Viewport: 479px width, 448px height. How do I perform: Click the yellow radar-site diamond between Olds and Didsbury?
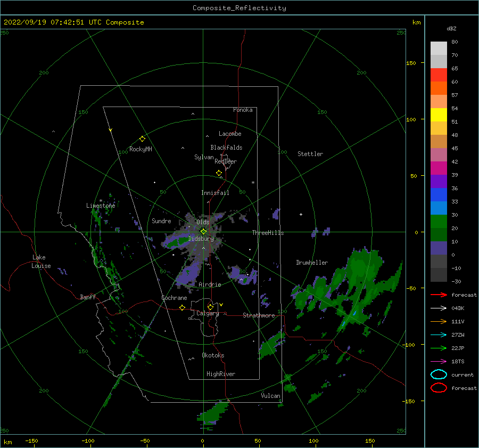pos(203,232)
